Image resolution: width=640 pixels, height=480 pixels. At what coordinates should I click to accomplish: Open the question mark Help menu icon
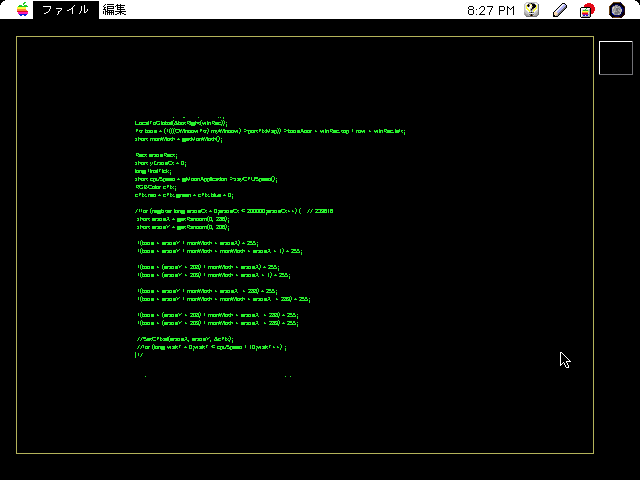point(533,10)
